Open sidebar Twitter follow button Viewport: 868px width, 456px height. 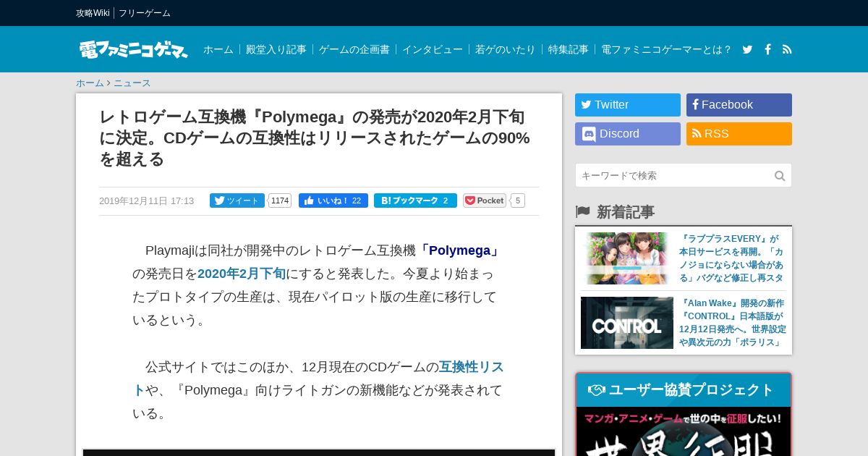628,105
